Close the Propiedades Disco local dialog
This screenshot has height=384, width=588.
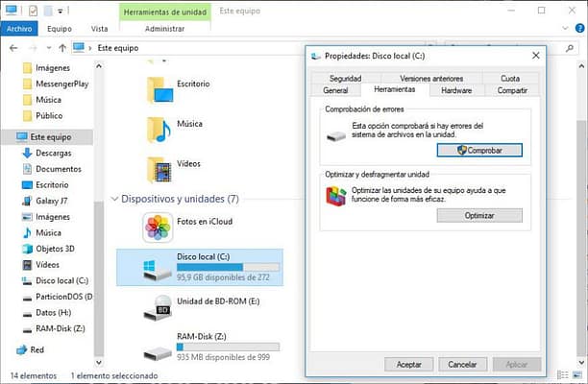[x=536, y=56]
